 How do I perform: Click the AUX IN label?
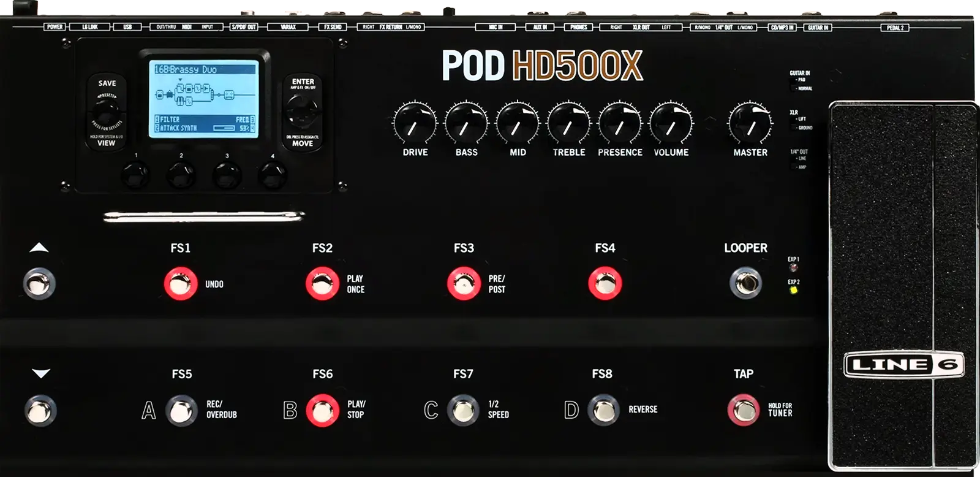pyautogui.click(x=540, y=27)
